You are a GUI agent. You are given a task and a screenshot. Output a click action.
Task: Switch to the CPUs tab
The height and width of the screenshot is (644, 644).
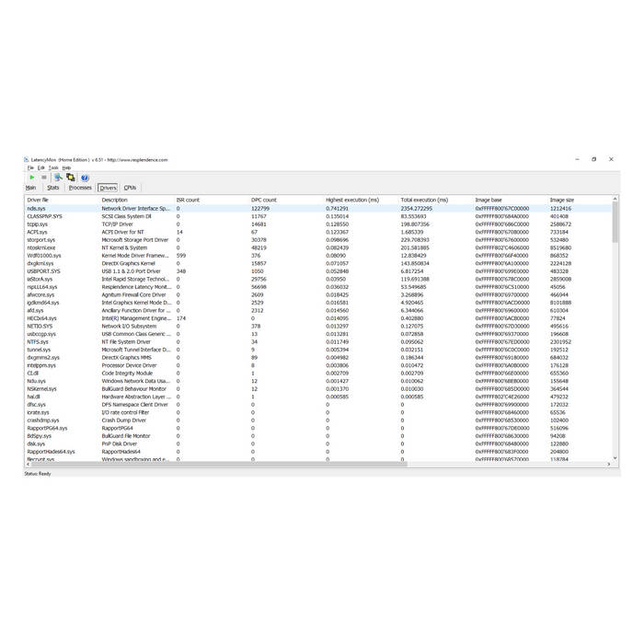click(130, 188)
